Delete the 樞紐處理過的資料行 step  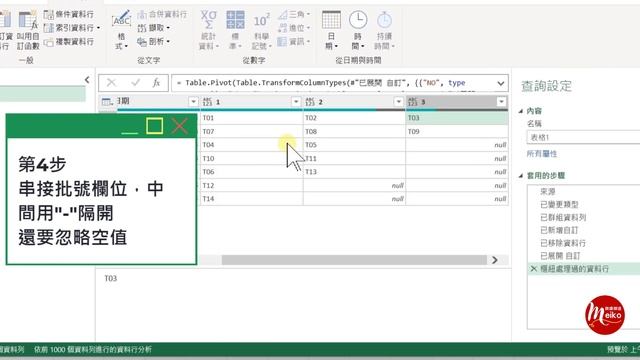click(533, 269)
